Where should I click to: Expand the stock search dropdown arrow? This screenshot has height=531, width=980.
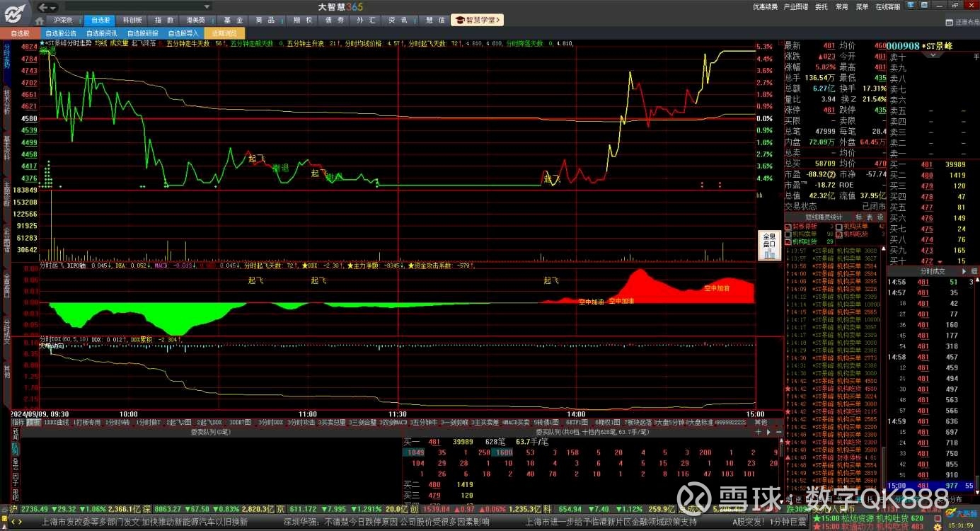click(x=207, y=6)
